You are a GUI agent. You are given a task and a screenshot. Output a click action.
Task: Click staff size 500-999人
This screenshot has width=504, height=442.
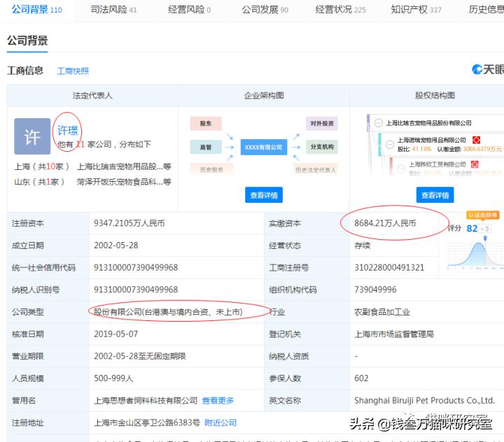113,378
